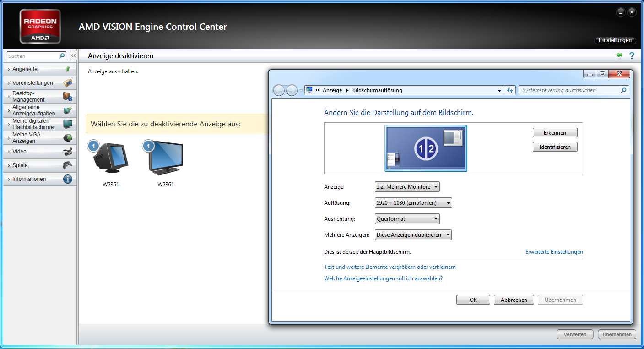Click the Identifizieren button
The image size is (644, 349).
555,147
